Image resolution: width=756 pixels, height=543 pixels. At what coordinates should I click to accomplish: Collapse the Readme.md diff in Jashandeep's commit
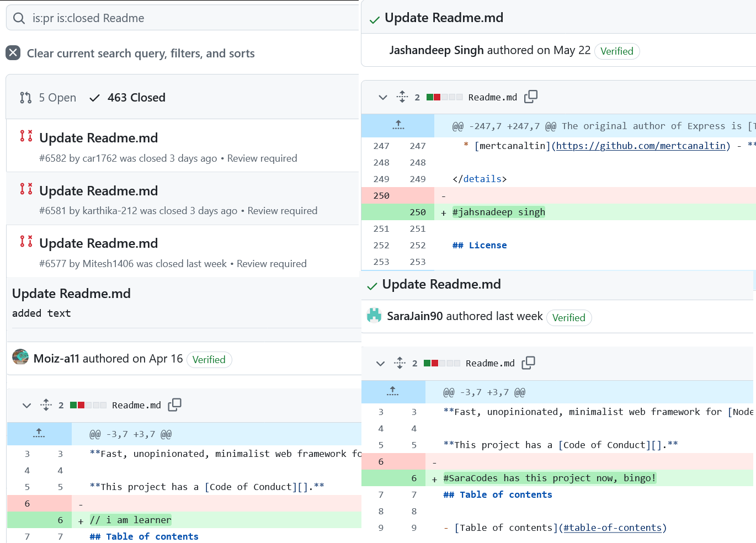(383, 98)
